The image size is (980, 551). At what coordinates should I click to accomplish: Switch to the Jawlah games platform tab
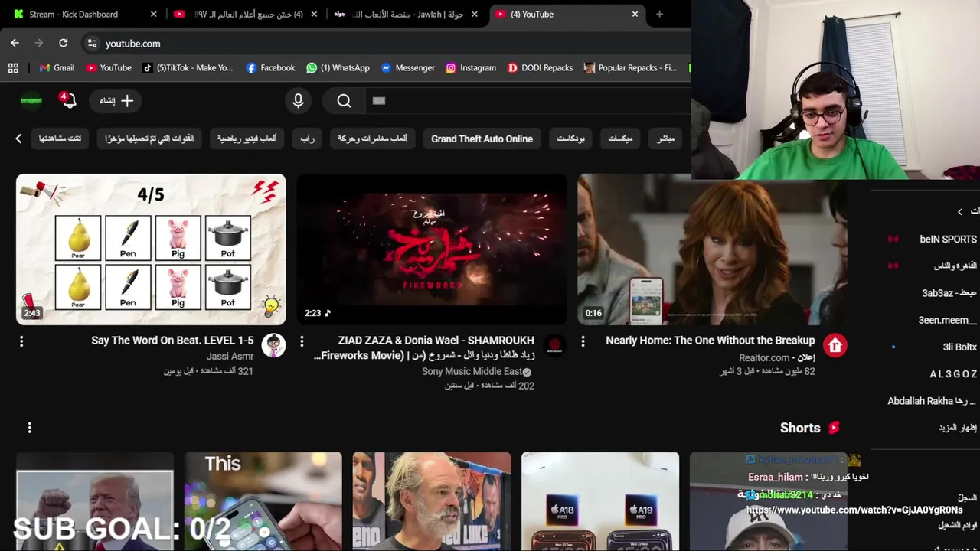tap(407, 14)
